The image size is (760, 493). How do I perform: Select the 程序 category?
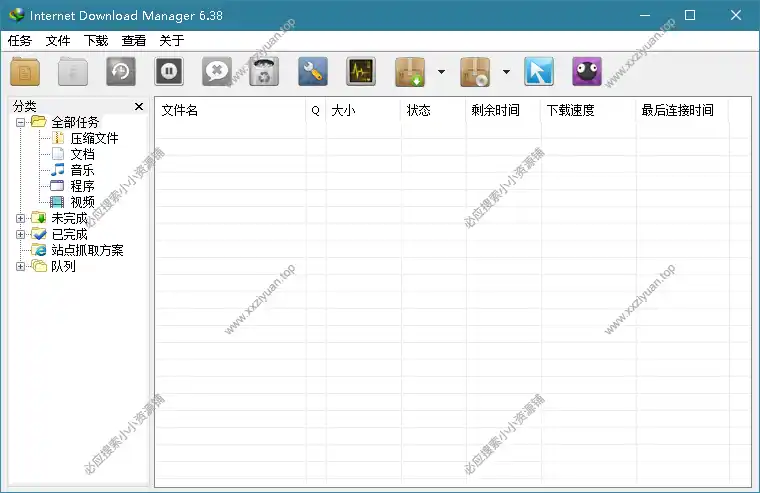82,186
